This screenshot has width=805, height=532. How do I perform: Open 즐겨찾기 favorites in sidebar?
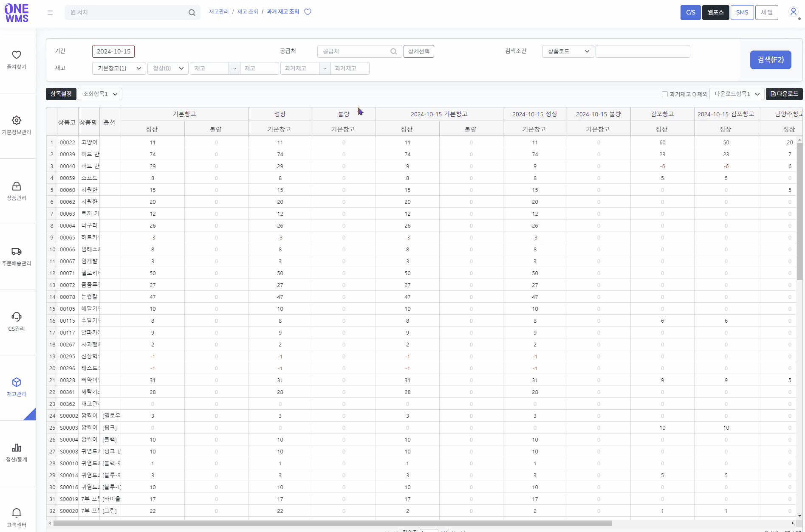tap(17, 60)
